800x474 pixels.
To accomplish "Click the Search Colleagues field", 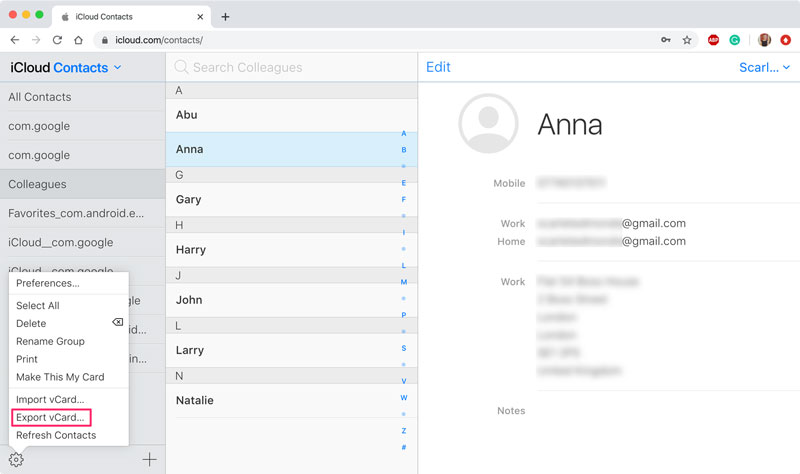I will [290, 68].
